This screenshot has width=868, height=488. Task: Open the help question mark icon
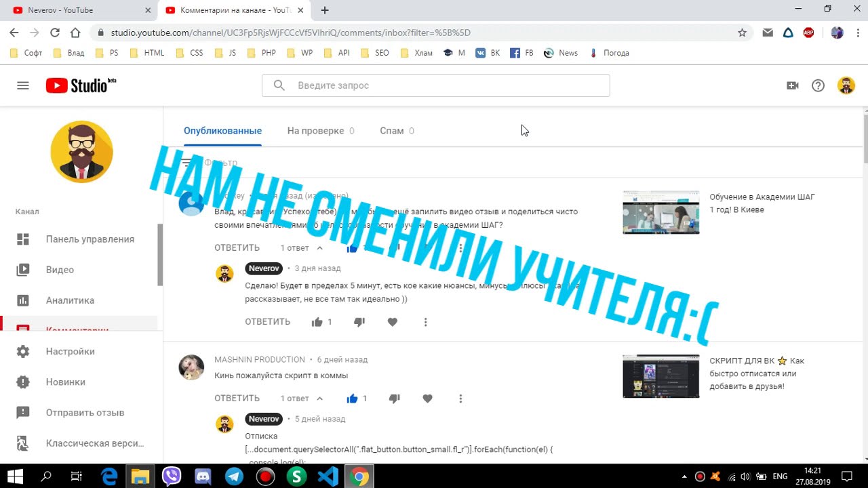818,85
